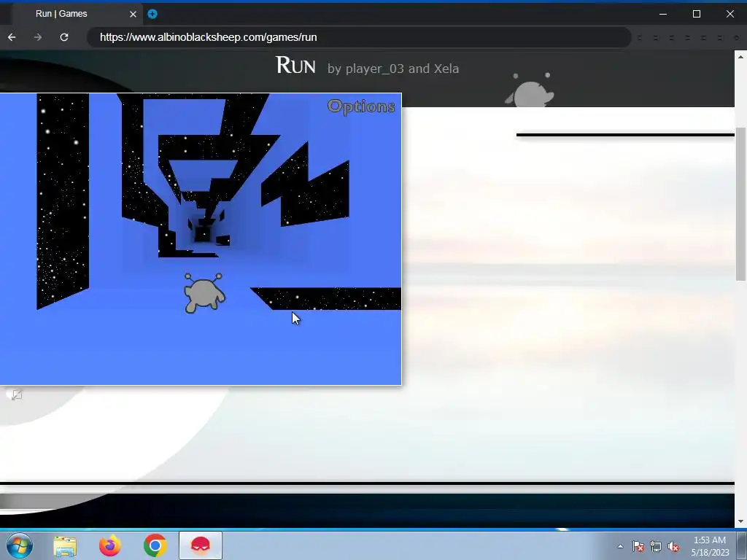This screenshot has width=747, height=560.
Task: Open the network status tray icon
Action: (x=656, y=547)
